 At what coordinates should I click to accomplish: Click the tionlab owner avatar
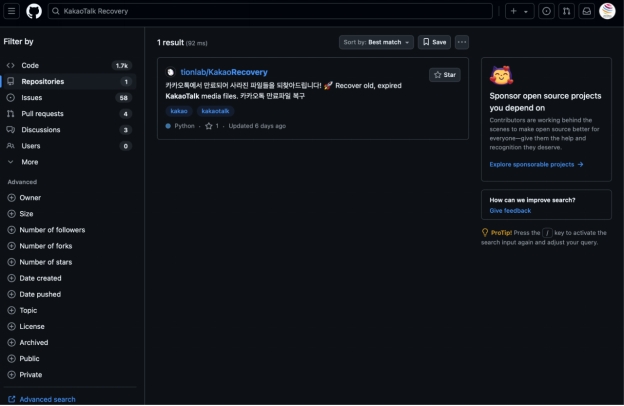click(x=170, y=72)
